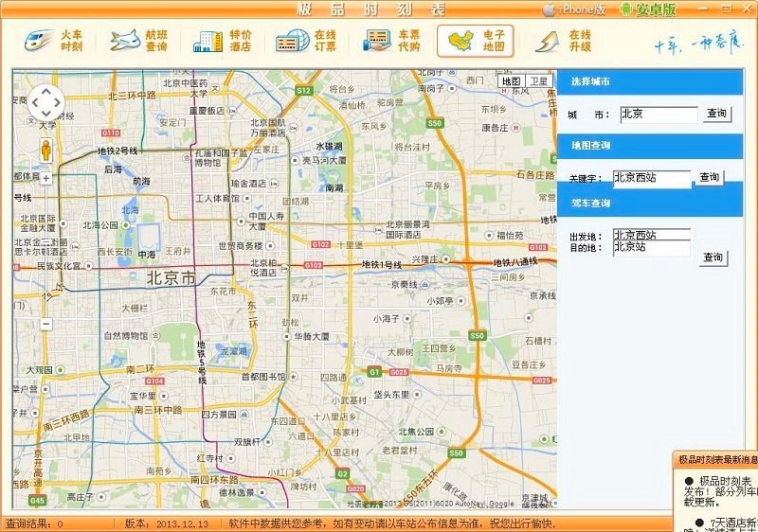Zoom out with the map minus button
This screenshot has width=758, height=532.
(x=45, y=324)
